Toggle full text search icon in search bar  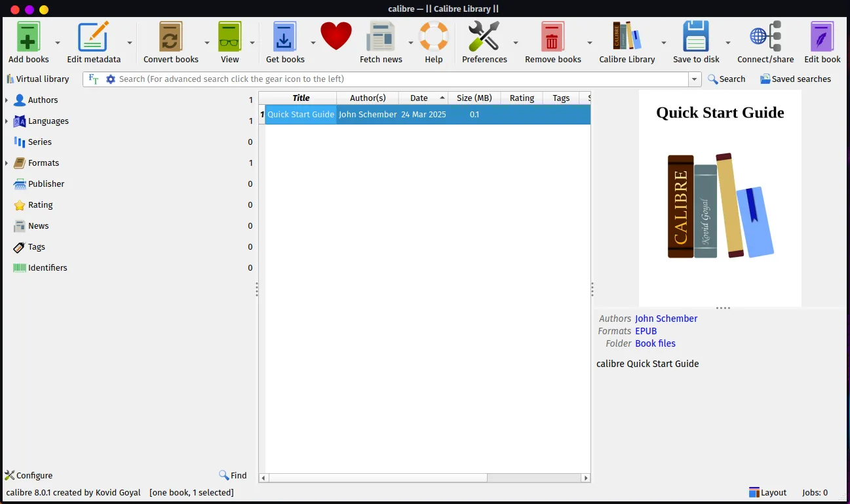[x=94, y=79]
